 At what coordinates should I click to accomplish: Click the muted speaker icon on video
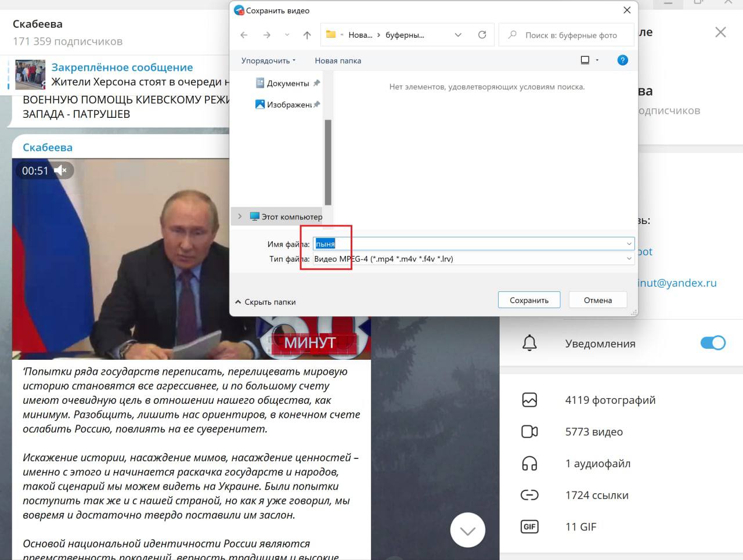pos(60,171)
